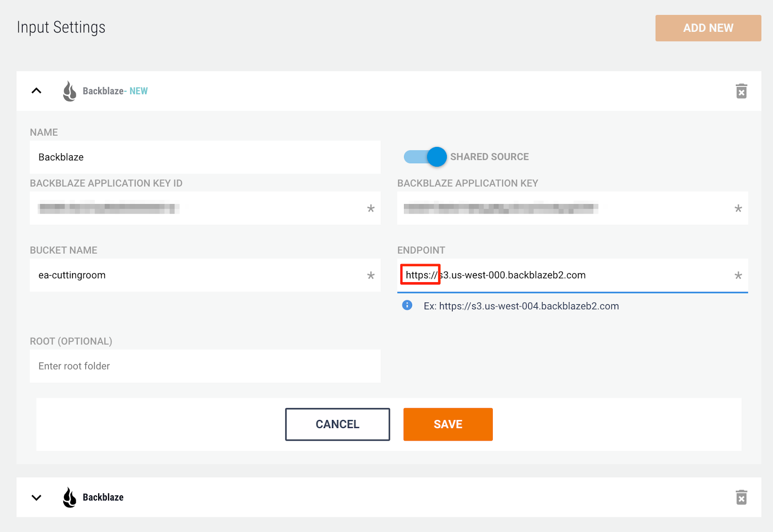
Task: Click the Input Settings heading
Action: point(61,28)
